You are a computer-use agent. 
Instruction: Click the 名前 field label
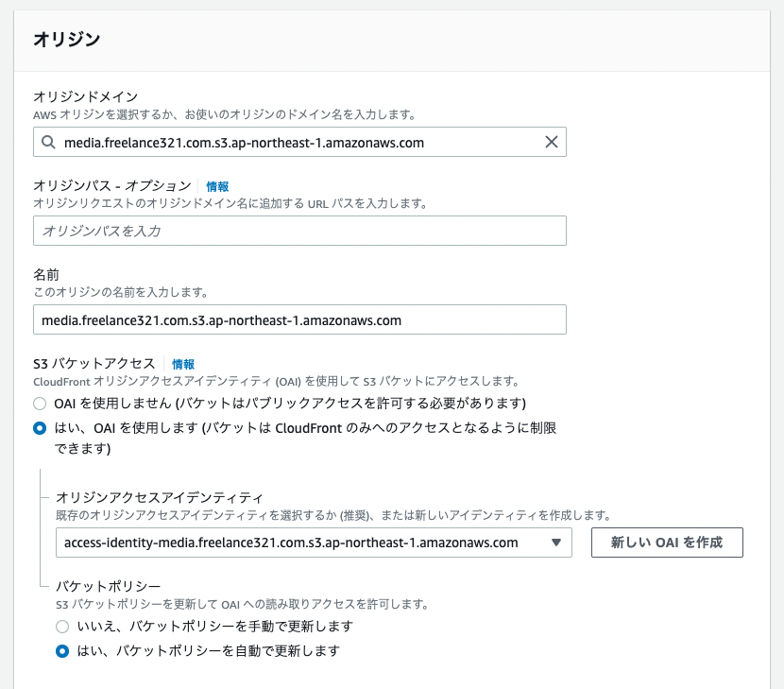(x=46, y=275)
